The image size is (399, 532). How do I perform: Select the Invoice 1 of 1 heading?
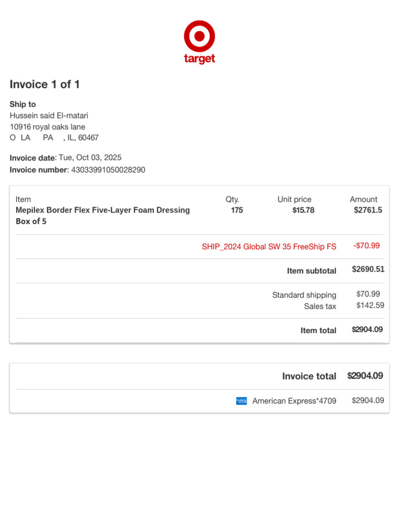(45, 84)
